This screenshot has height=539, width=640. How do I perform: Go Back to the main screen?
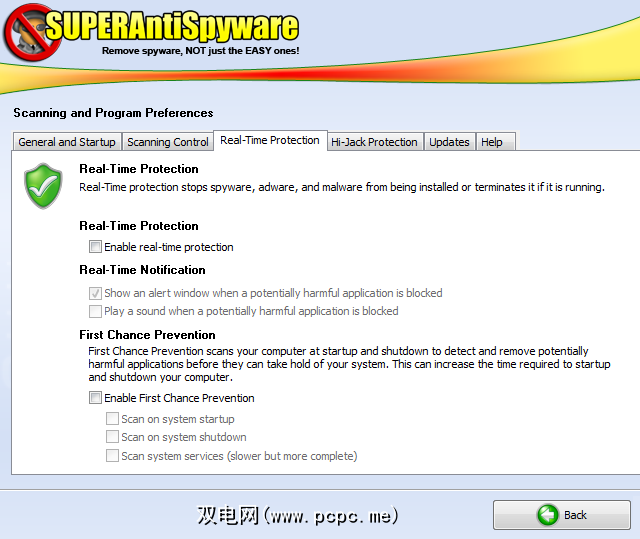[x=562, y=515]
